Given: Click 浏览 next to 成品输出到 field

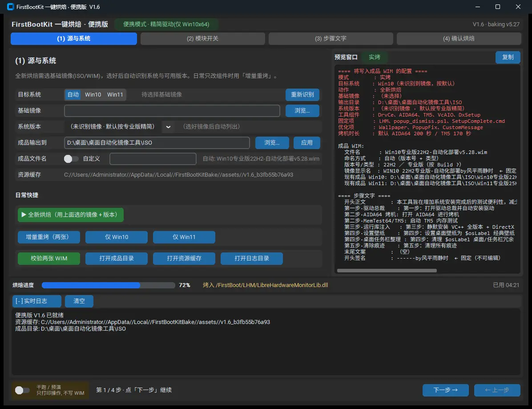Looking at the screenshot, I should pos(272,142).
